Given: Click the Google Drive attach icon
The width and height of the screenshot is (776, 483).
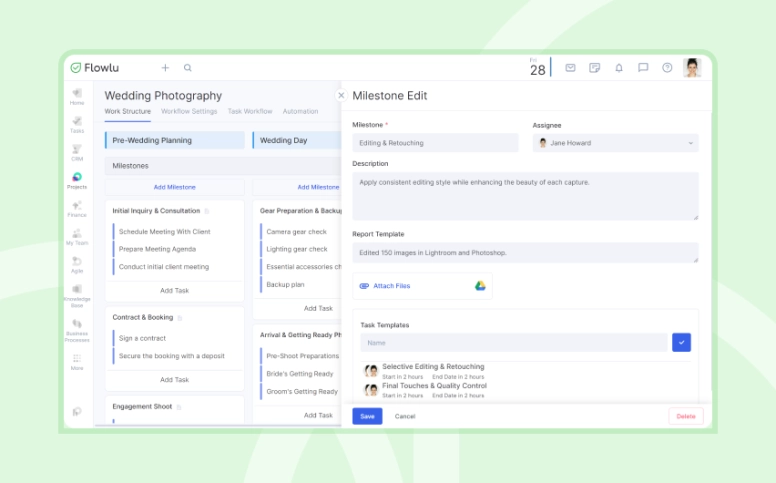Looking at the screenshot, I should 480,286.
